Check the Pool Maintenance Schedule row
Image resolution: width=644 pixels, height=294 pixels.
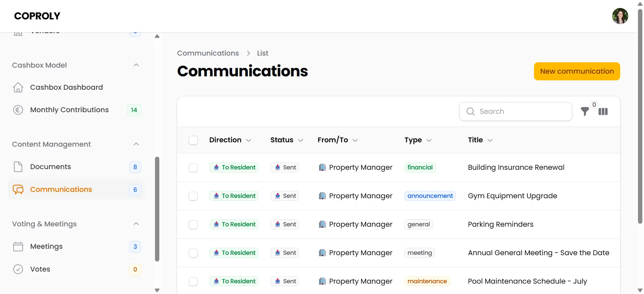[x=193, y=282]
